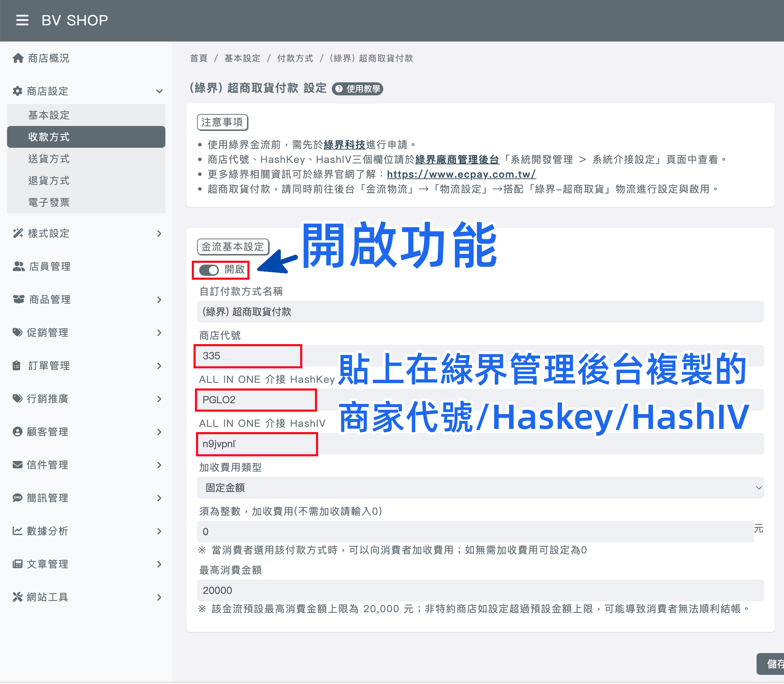Click the tag icon for 行銷推廣

point(18,399)
